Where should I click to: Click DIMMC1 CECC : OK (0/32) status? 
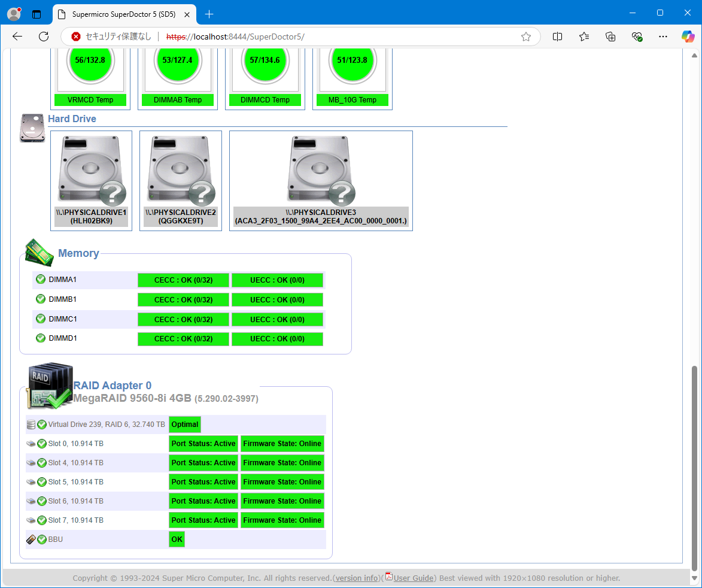pyautogui.click(x=184, y=319)
